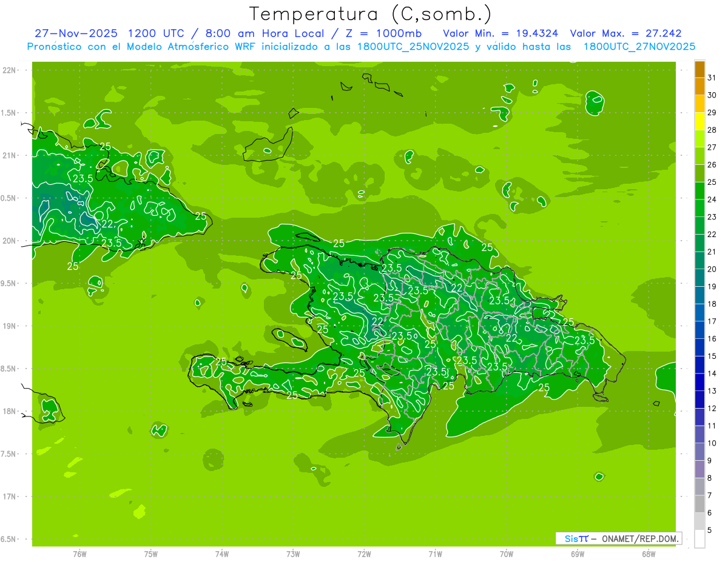Click the '70W' longitude axis label
Viewport: 728px width, 562px height.
point(507,554)
